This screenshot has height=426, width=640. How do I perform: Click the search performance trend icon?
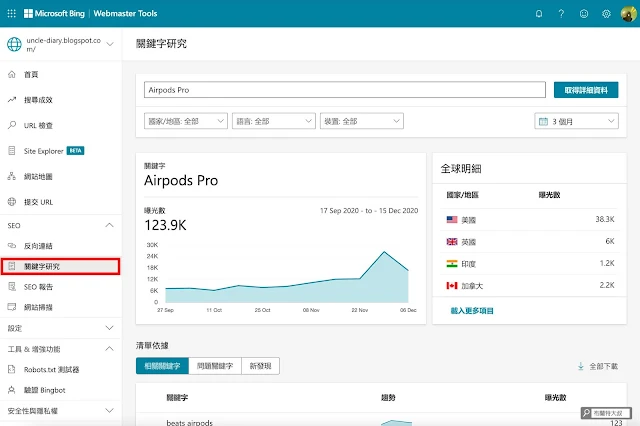[x=12, y=100]
